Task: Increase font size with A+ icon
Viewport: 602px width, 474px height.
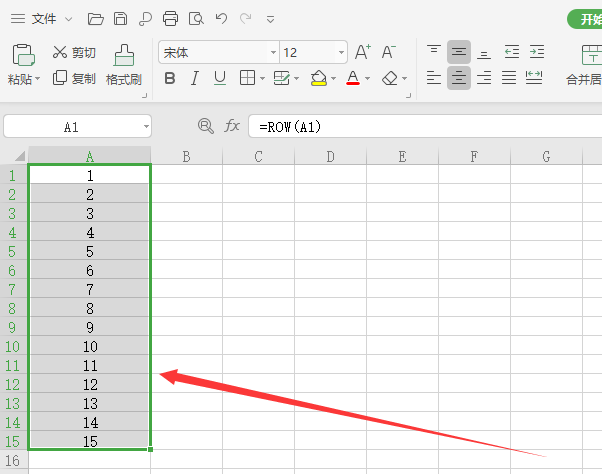Action: [x=363, y=52]
